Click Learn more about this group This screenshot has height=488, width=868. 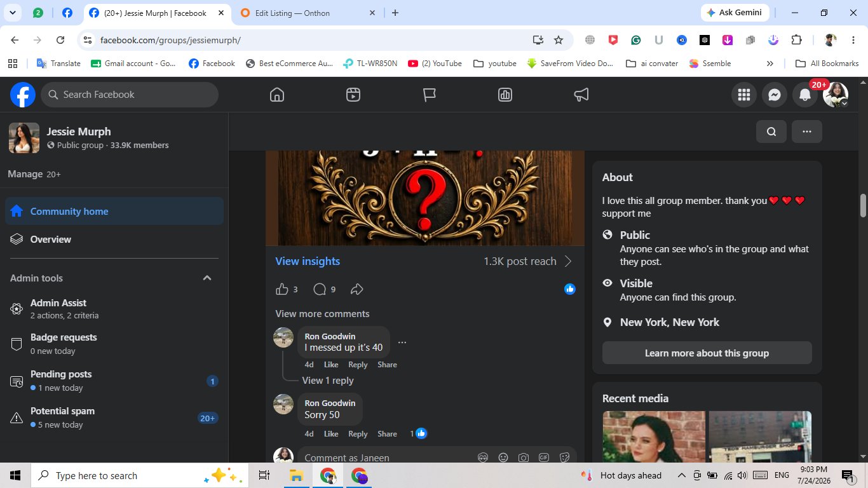tap(707, 353)
